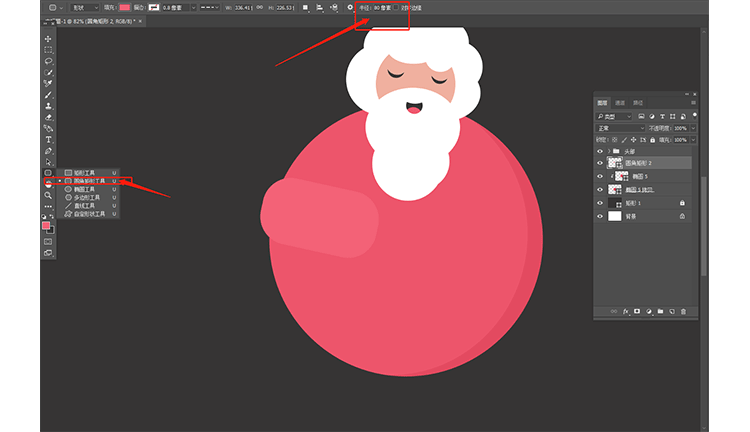Screen dimensions: 750x432
Task: Delete layer with trash icon
Action: [x=683, y=311]
